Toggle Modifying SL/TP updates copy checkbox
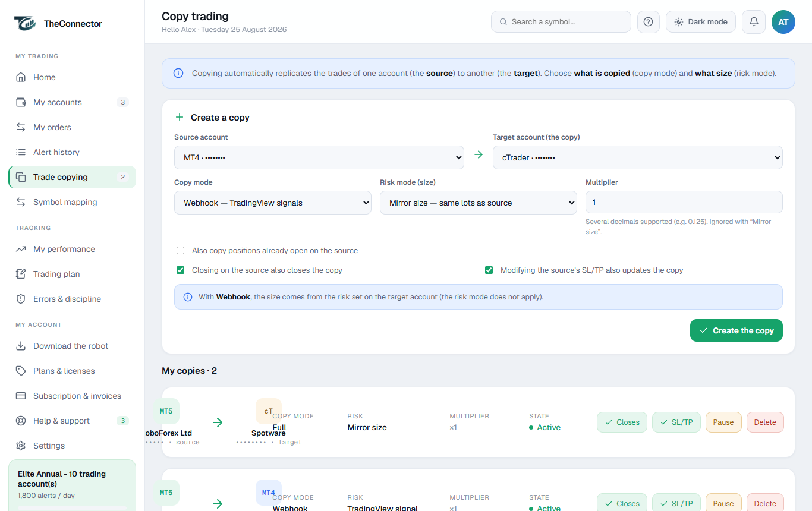Image resolution: width=812 pixels, height=511 pixels. (x=489, y=270)
